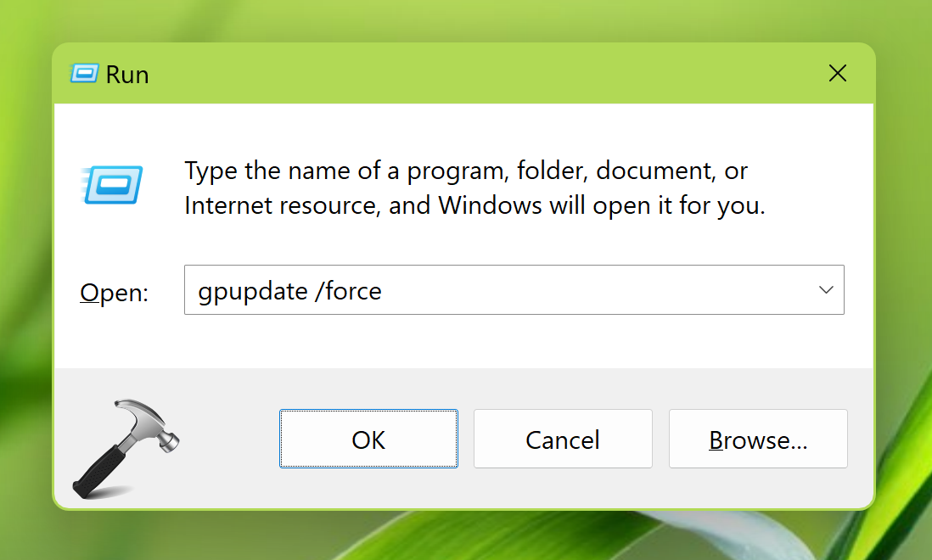Expand the Open command history dropdown arrow
The image size is (932, 560).
click(826, 290)
